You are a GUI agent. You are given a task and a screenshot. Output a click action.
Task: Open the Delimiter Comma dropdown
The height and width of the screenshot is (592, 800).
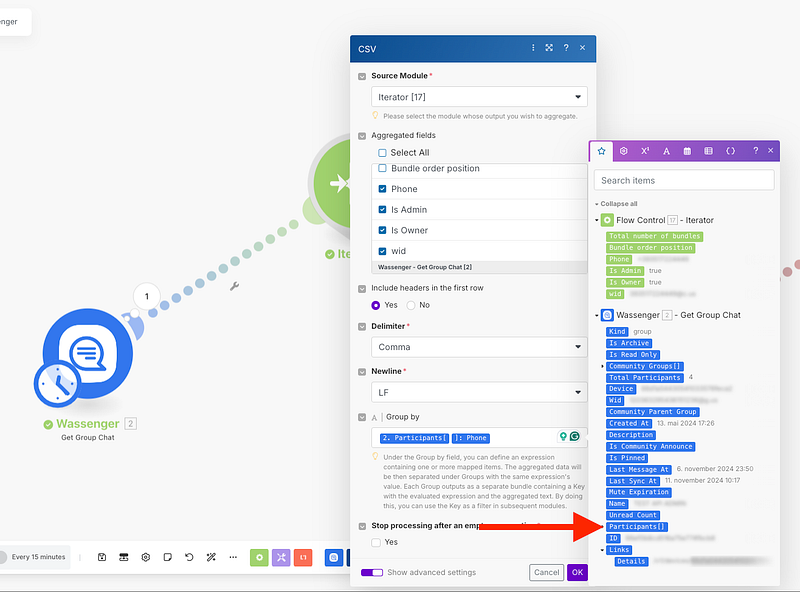point(479,347)
